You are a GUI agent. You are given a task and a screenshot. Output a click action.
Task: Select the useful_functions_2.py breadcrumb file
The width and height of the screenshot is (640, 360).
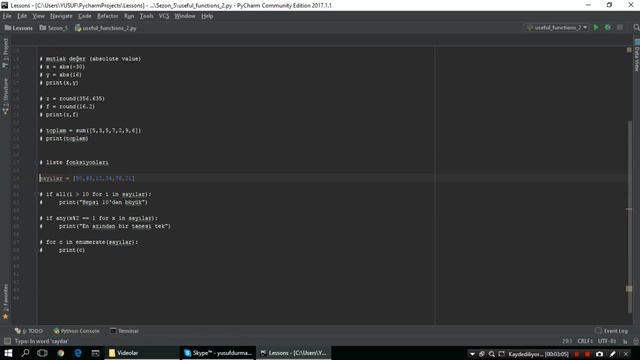point(106,28)
